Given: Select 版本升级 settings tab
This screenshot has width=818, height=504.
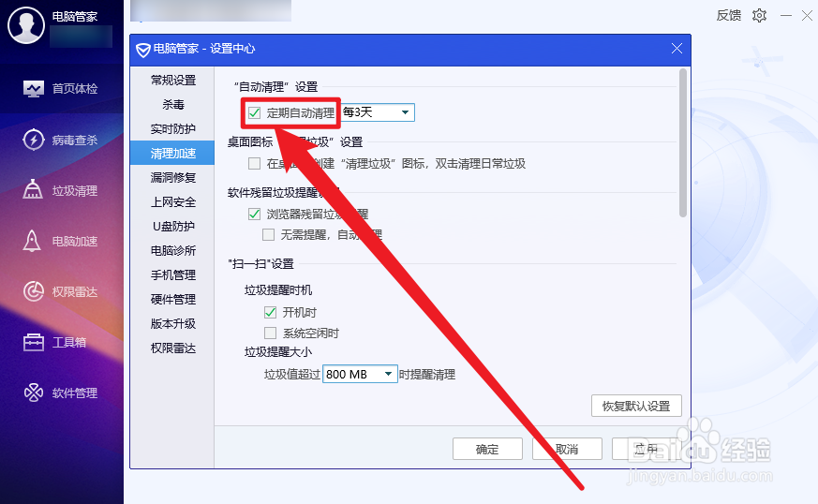Looking at the screenshot, I should [x=172, y=323].
